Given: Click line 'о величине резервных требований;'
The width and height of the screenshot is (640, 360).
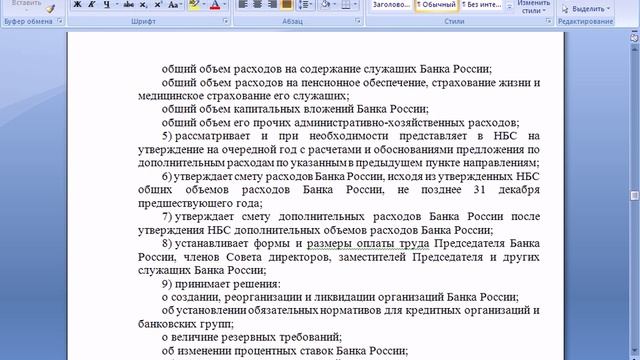Looking at the screenshot, I should pos(251,337).
